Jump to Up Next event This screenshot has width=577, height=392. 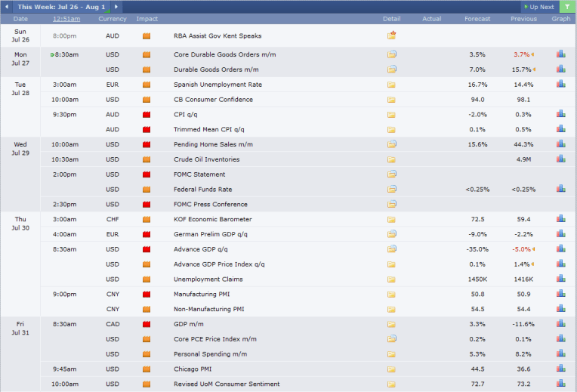[x=539, y=7]
